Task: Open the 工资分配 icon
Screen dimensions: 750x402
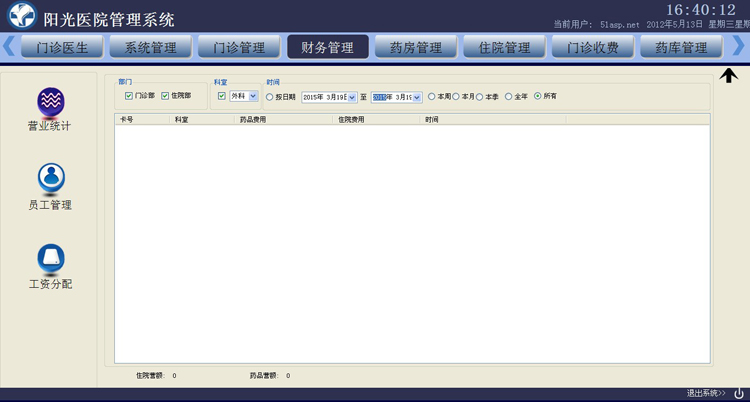Action: (x=51, y=259)
